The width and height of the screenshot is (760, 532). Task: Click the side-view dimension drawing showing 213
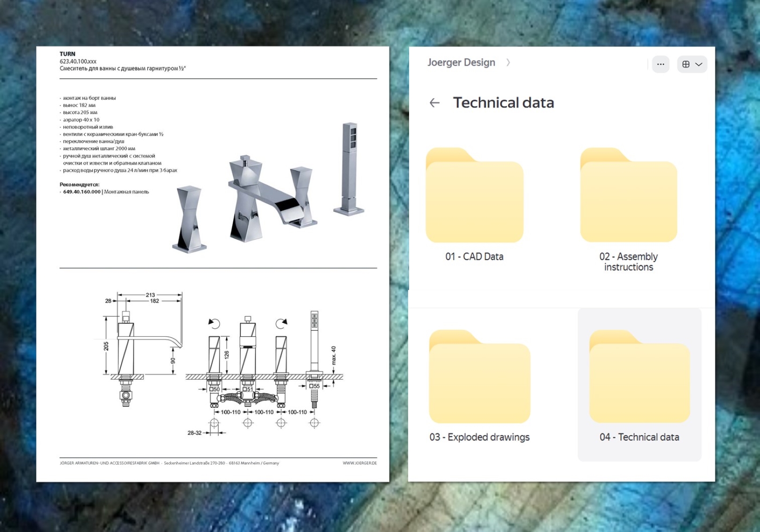tap(141, 350)
